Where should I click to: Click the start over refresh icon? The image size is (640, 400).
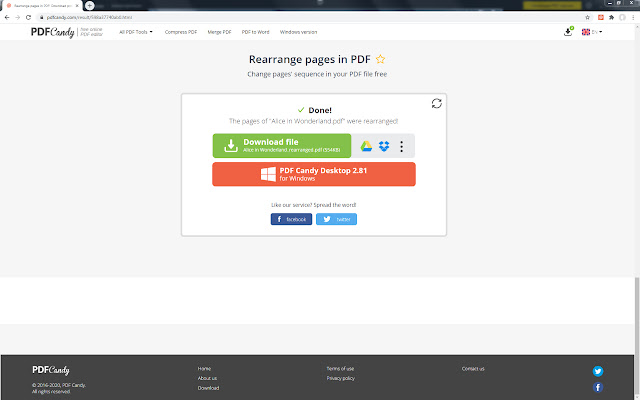pos(436,103)
